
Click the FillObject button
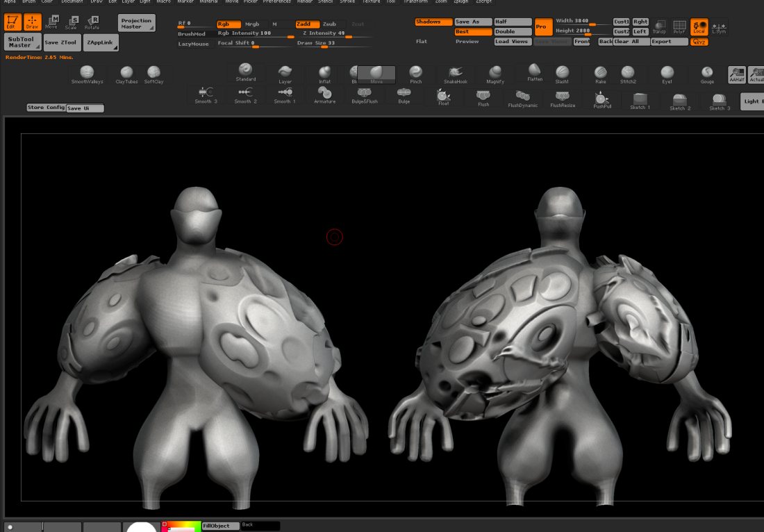(220, 526)
